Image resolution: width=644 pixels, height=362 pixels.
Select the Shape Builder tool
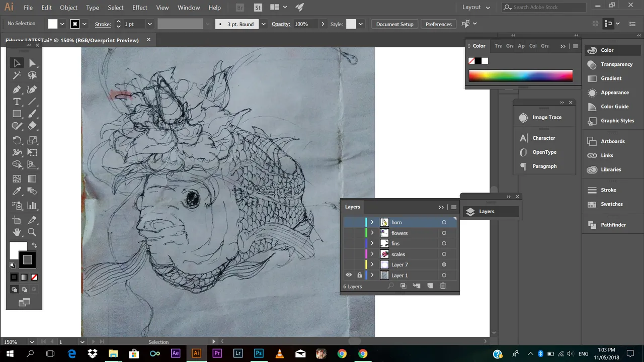(17, 165)
